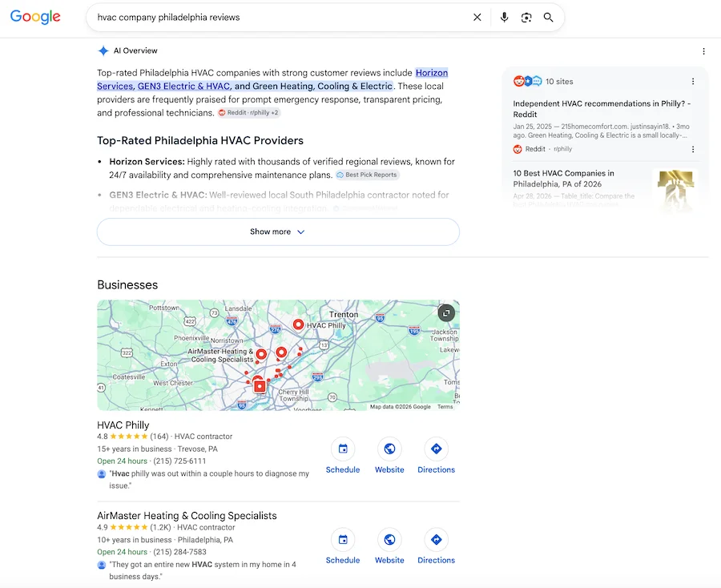Open Independent HVAC recommendations in Philly Reddit result
Screen dimensions: 721x588
point(602,109)
